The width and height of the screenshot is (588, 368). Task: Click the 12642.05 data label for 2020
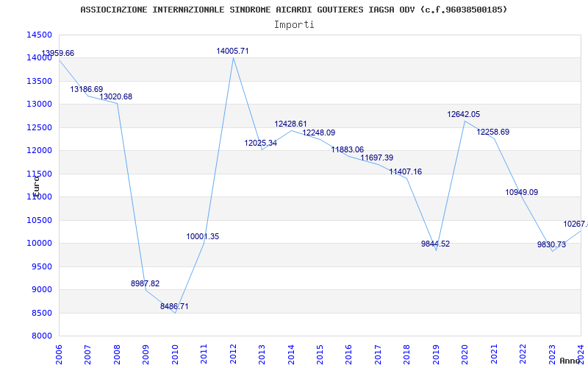click(463, 114)
